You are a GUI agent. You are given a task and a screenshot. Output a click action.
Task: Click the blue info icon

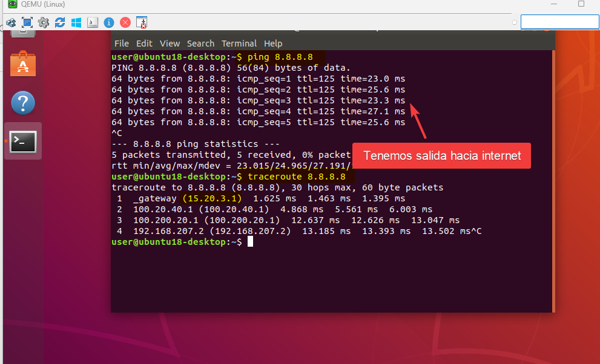pos(109,22)
